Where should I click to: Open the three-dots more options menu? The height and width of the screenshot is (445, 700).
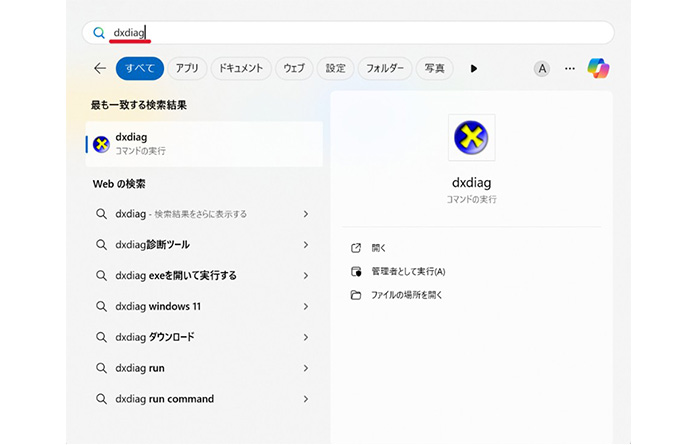(x=570, y=68)
